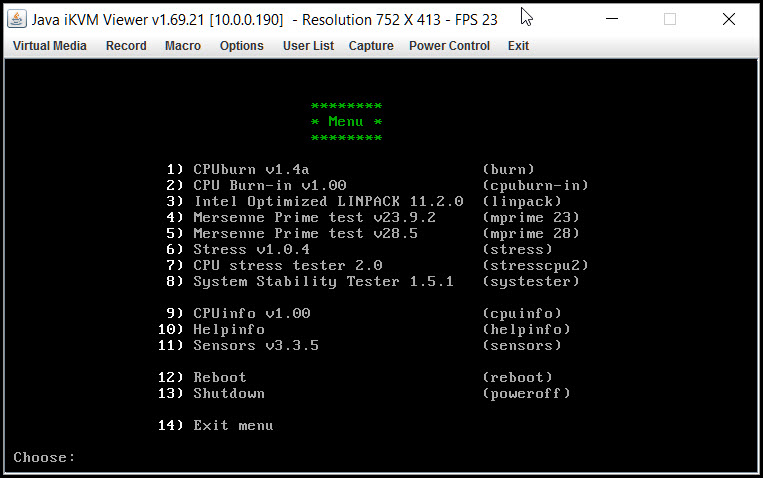Open the Macro menu
The width and height of the screenshot is (763, 478).
pos(183,46)
